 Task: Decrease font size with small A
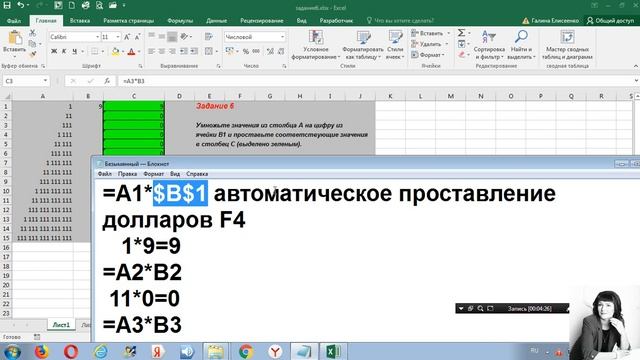(x=137, y=37)
